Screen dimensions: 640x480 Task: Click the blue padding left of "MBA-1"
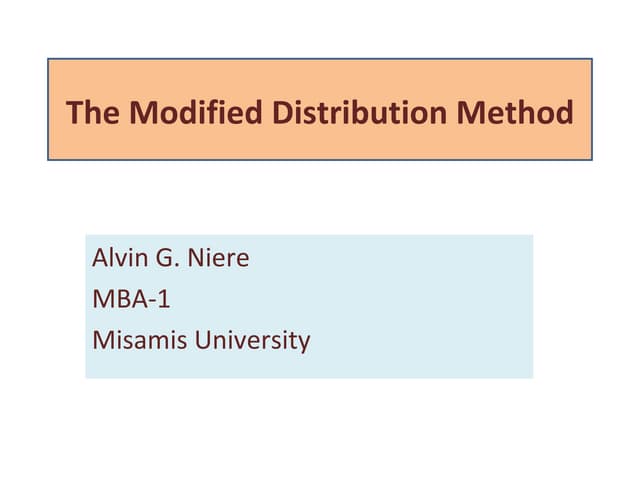[89, 299]
